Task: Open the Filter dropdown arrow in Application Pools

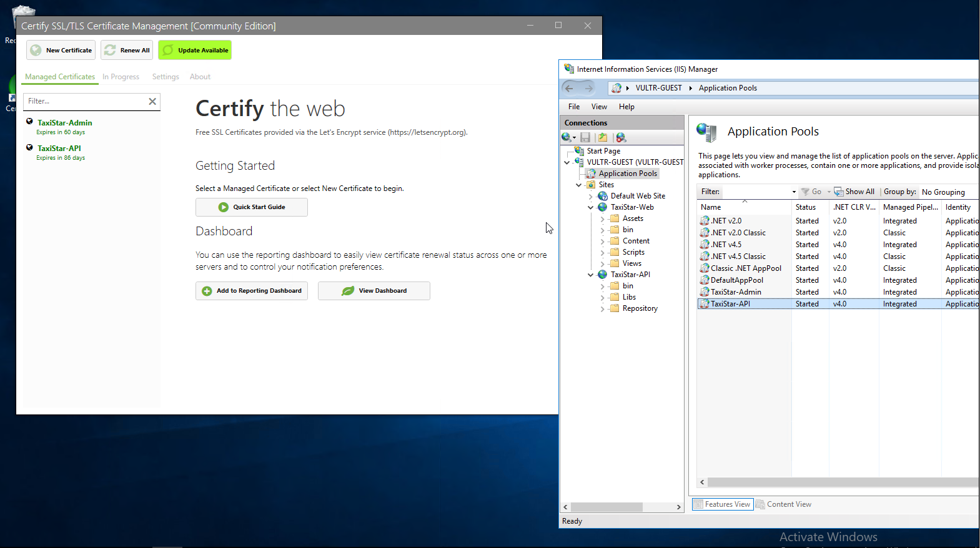Action: 794,192
